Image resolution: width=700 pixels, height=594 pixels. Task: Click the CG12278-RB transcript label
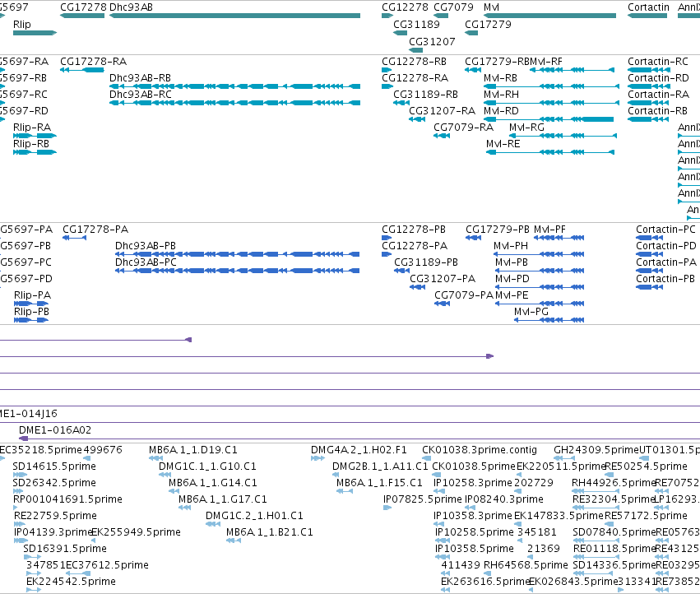click(x=414, y=61)
